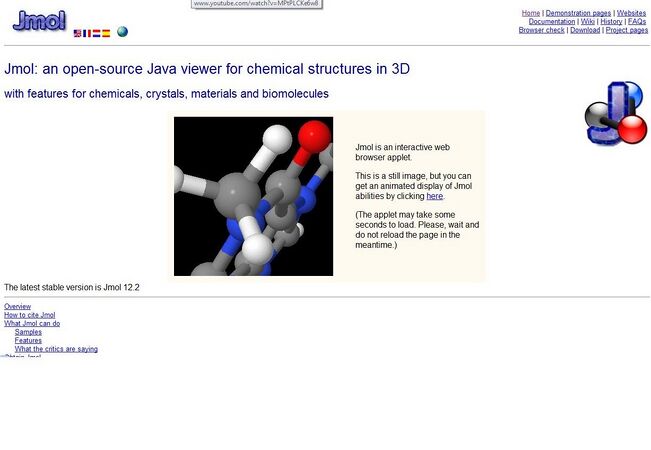Click the molecule still image
The height and width of the screenshot is (450, 651).
point(253,196)
